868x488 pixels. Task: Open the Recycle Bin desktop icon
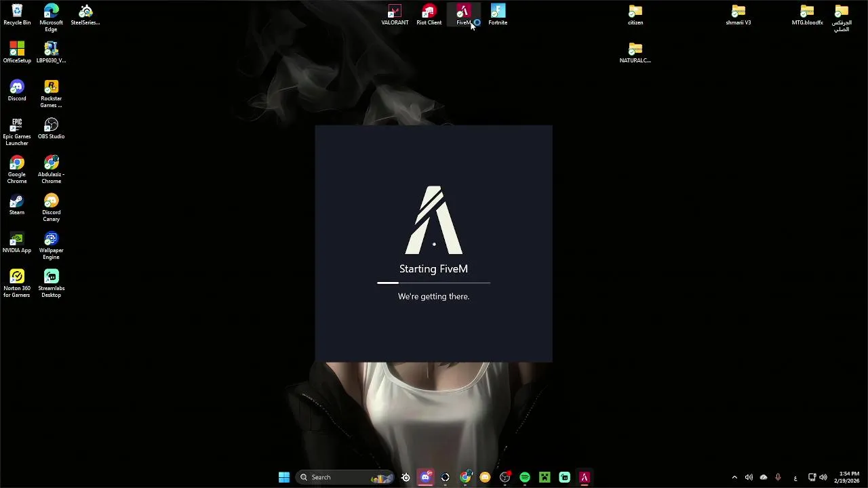(x=17, y=15)
